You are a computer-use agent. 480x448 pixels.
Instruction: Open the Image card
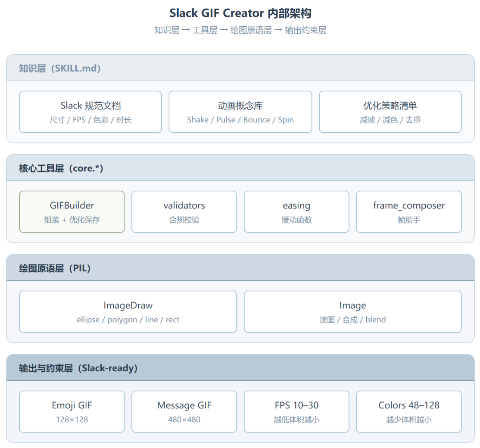point(352,311)
